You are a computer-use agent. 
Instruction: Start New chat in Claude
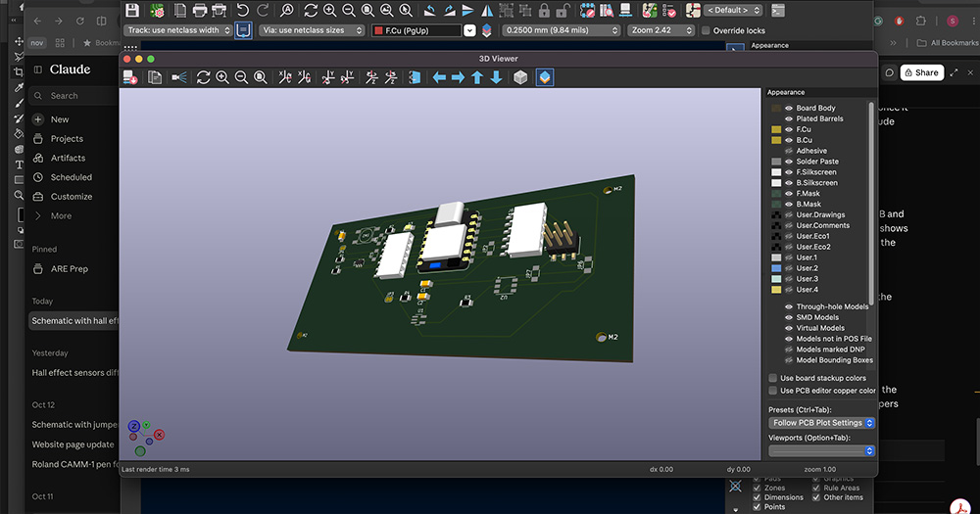pos(60,119)
